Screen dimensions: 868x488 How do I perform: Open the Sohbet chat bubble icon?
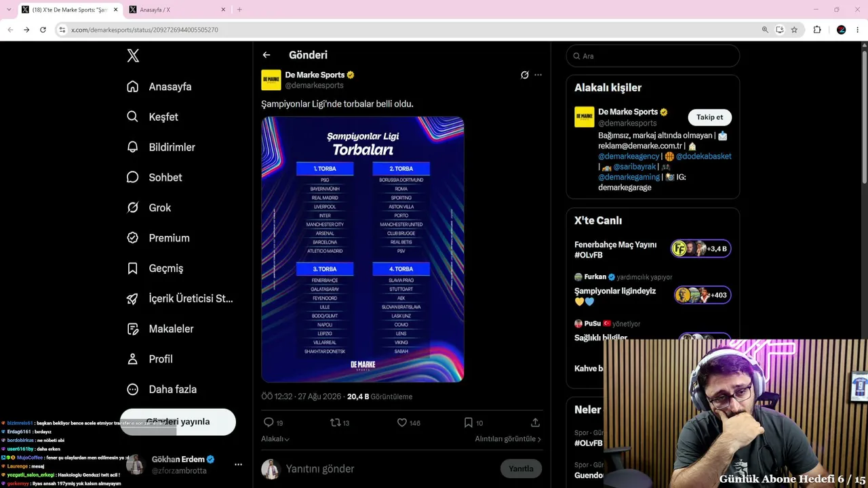tap(133, 178)
